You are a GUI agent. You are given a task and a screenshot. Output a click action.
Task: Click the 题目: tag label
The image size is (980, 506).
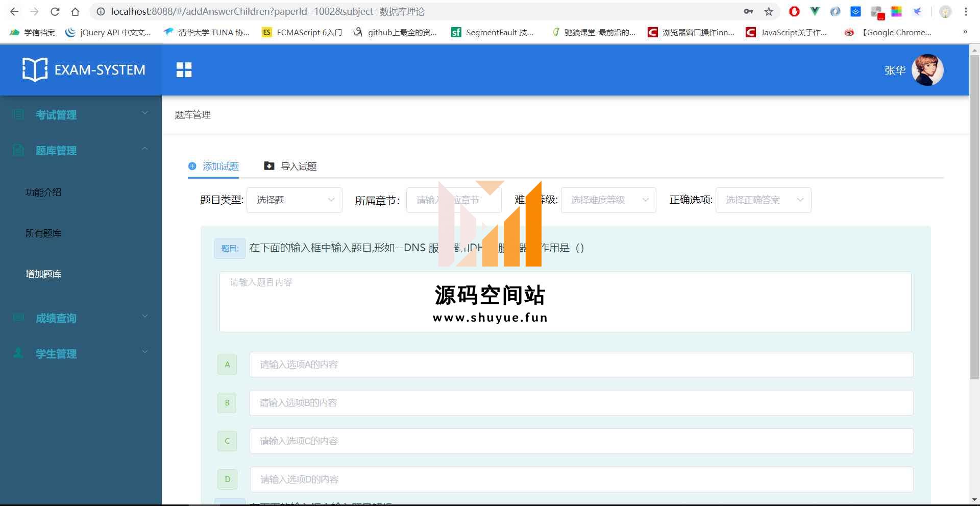[x=230, y=249]
